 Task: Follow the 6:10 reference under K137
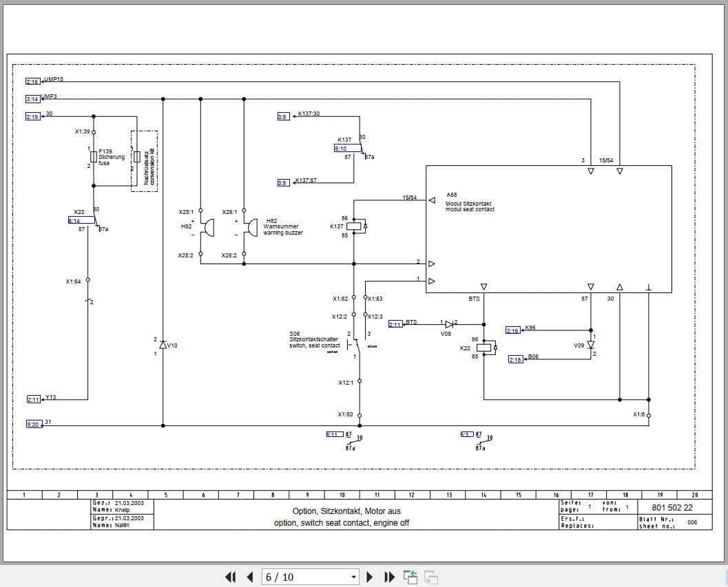click(348, 148)
